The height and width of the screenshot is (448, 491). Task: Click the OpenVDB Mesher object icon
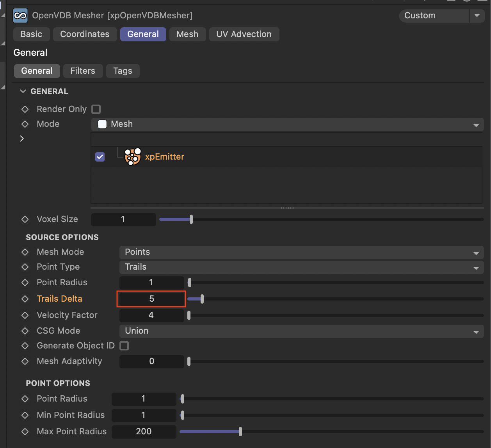click(x=20, y=16)
